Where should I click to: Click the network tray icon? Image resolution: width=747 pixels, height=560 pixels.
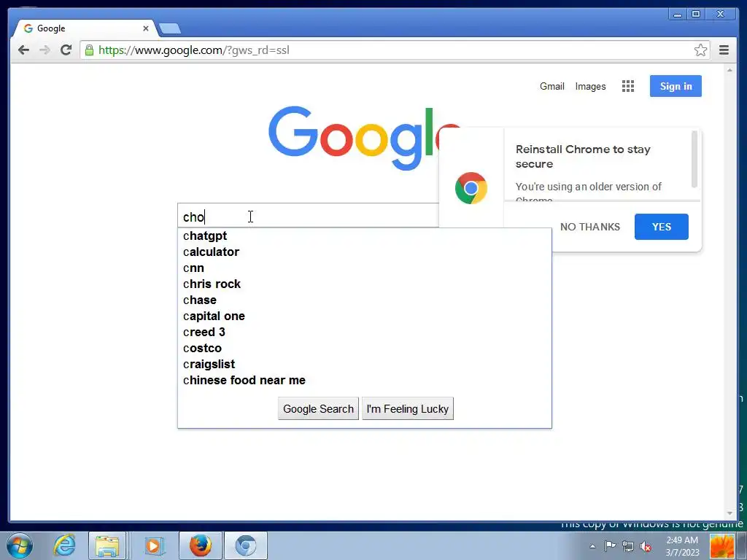point(628,546)
